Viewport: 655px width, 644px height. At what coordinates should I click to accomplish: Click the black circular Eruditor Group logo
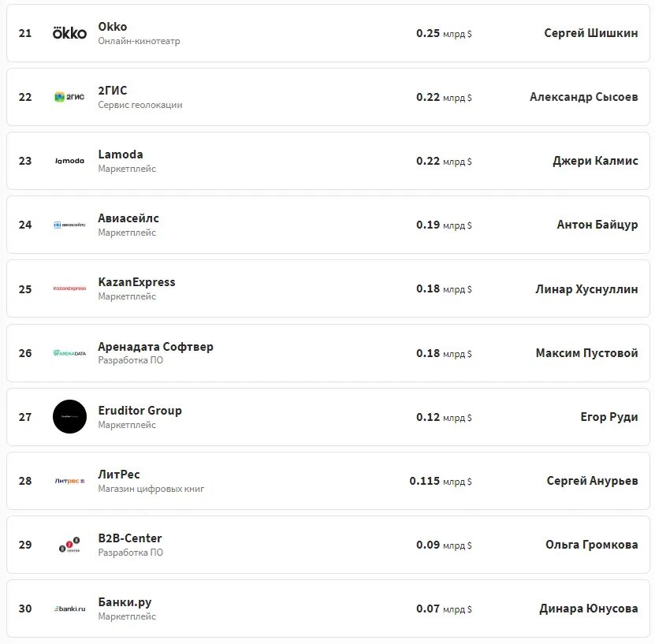click(x=69, y=417)
